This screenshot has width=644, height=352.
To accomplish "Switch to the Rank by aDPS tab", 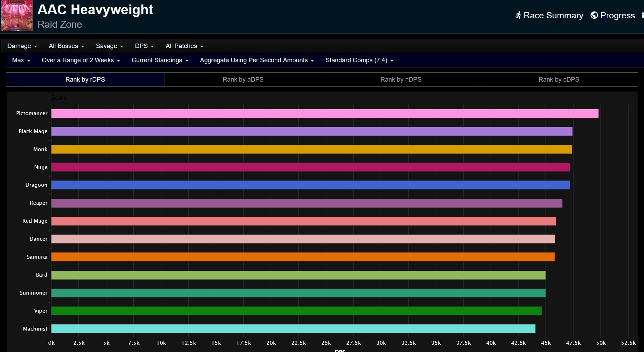I will tap(243, 80).
